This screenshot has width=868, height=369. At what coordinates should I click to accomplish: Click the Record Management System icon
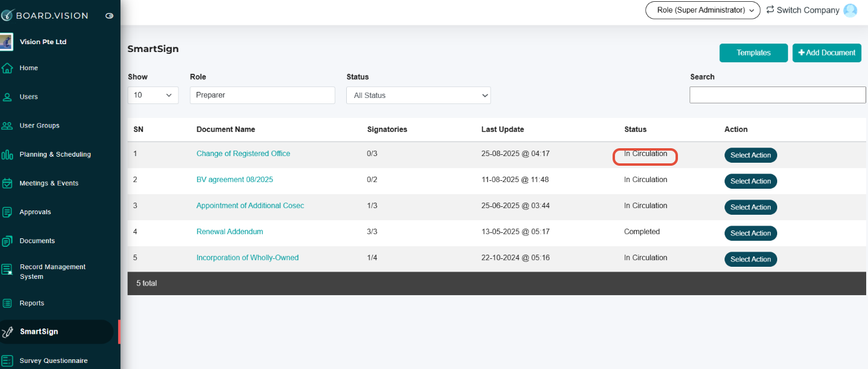7,270
